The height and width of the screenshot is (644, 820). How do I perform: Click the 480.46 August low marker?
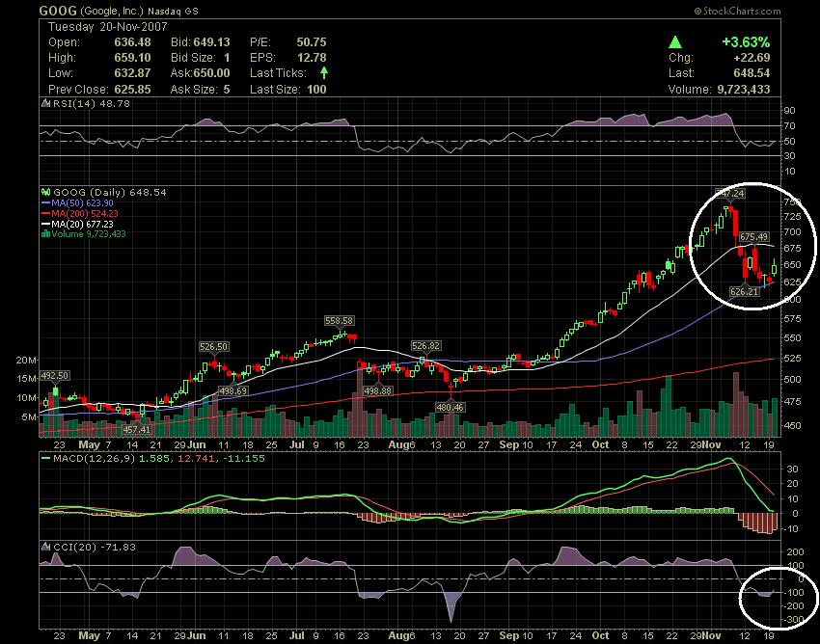(451, 407)
